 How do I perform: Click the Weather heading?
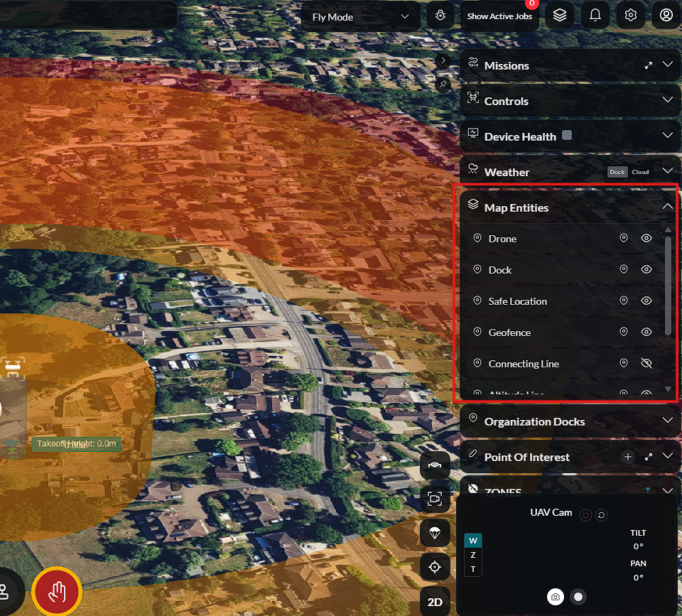507,173
